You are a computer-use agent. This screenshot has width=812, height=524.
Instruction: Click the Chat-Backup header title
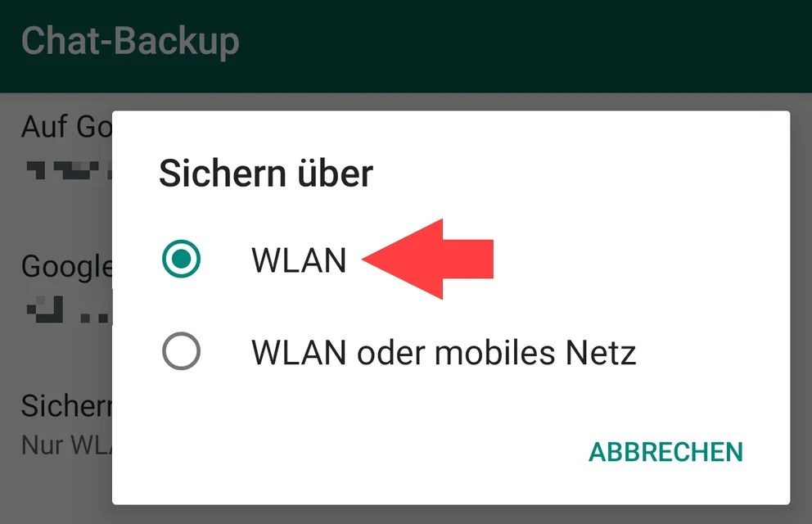[x=130, y=42]
